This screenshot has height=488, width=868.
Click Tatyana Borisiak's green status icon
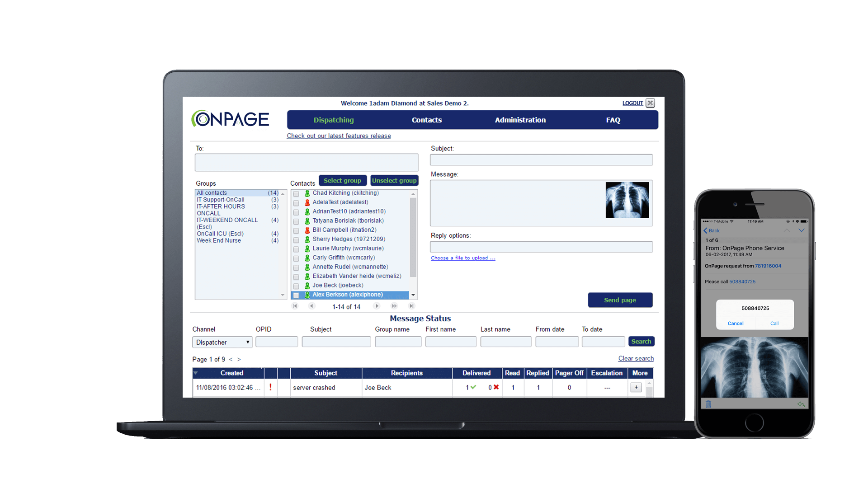pos(307,221)
